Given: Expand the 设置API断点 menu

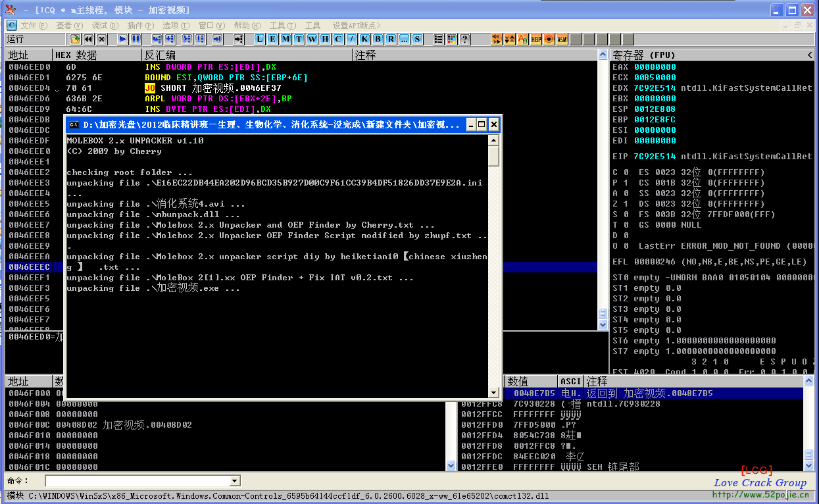Looking at the screenshot, I should pos(356,26).
